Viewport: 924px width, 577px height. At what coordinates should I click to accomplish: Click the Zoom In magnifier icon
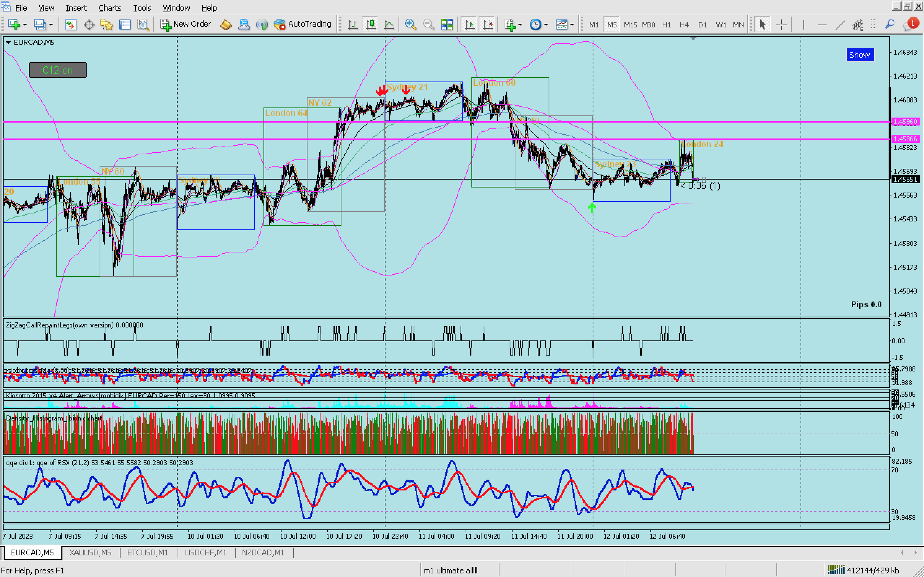(410, 25)
